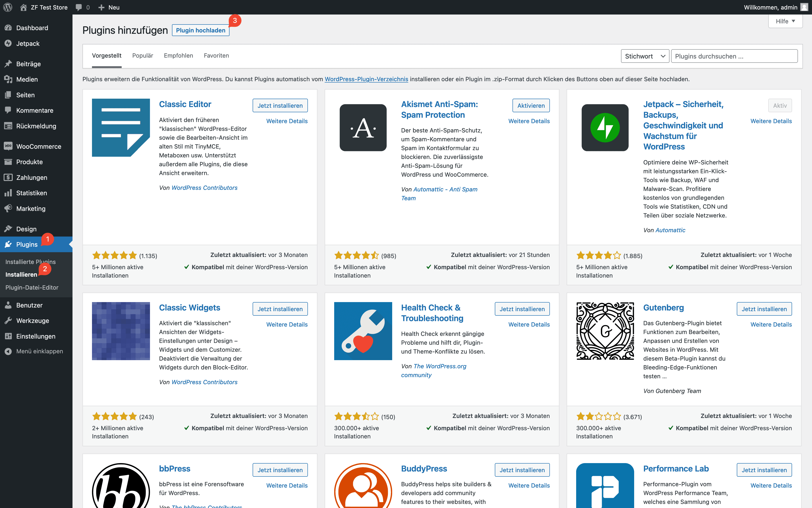Click the Jetpack sidebar icon

[x=8, y=43]
